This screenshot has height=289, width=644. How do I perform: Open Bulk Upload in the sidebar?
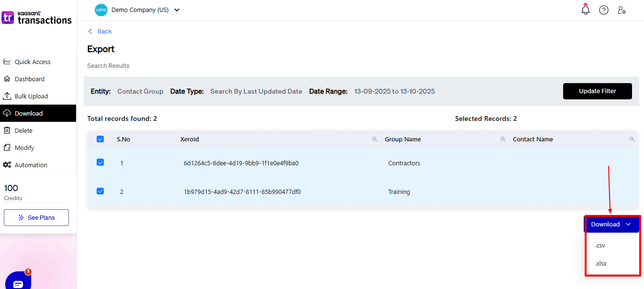(32, 96)
